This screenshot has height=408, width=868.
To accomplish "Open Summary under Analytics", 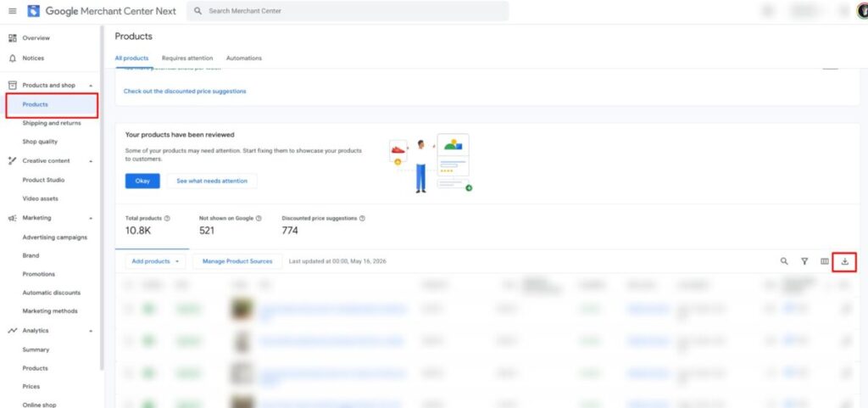I will tap(36, 349).
